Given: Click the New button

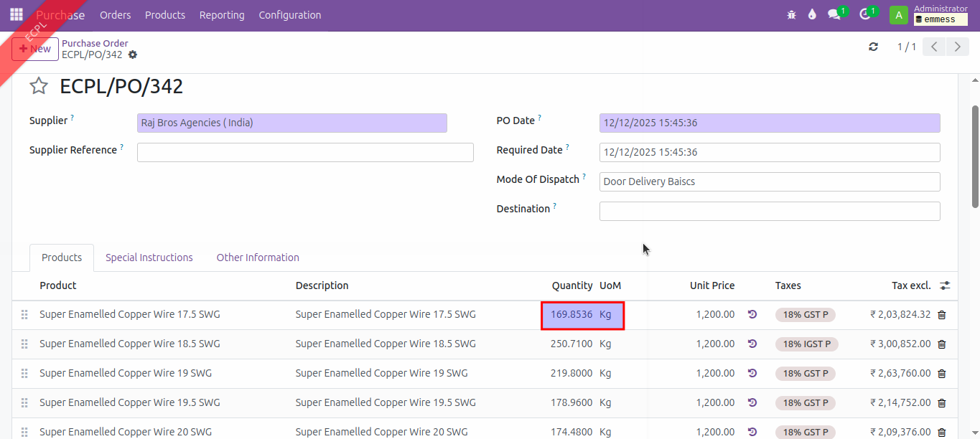Looking at the screenshot, I should pos(35,49).
